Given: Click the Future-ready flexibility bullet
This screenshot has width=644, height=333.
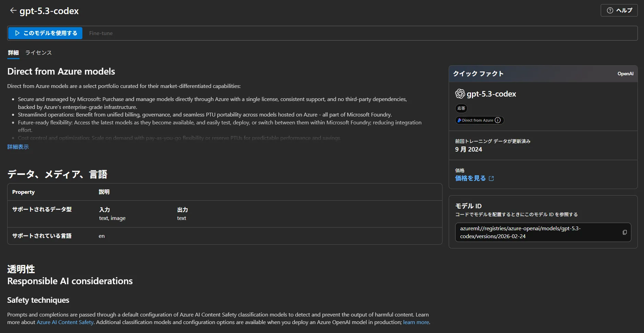Looking at the screenshot, I should coord(220,126).
